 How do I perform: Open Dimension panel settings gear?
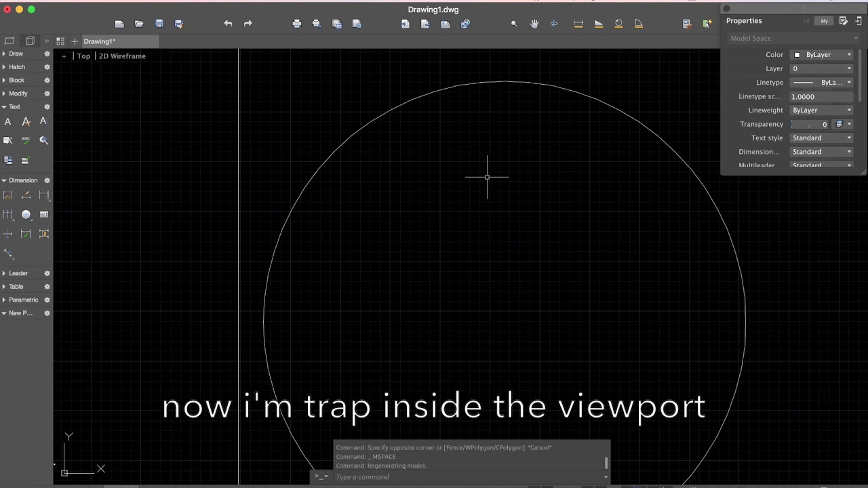click(x=47, y=180)
